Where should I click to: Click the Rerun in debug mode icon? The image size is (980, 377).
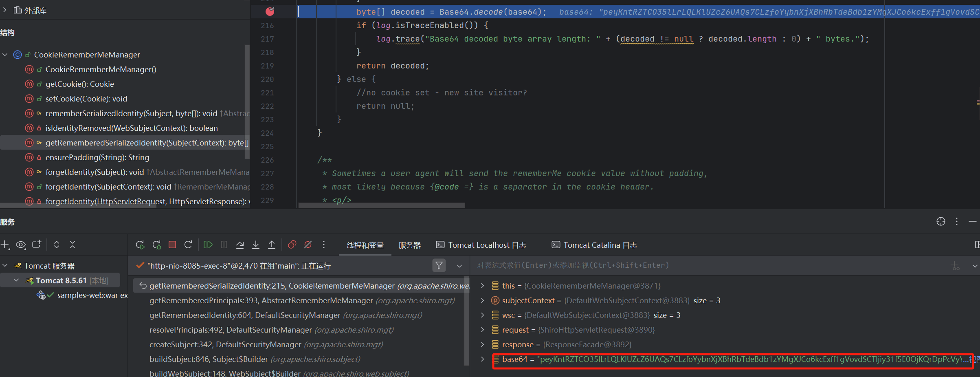[156, 245]
